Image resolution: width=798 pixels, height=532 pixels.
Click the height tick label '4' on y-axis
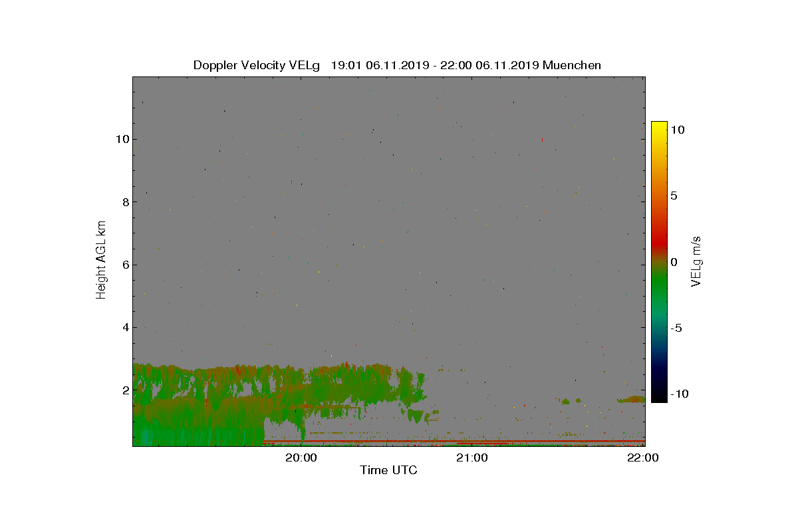tap(124, 327)
